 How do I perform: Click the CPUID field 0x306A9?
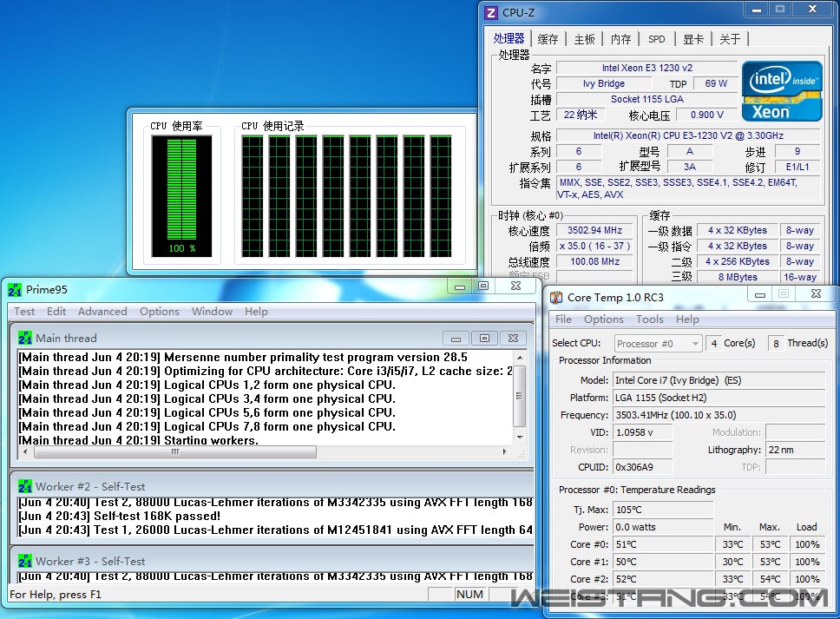[x=643, y=467]
